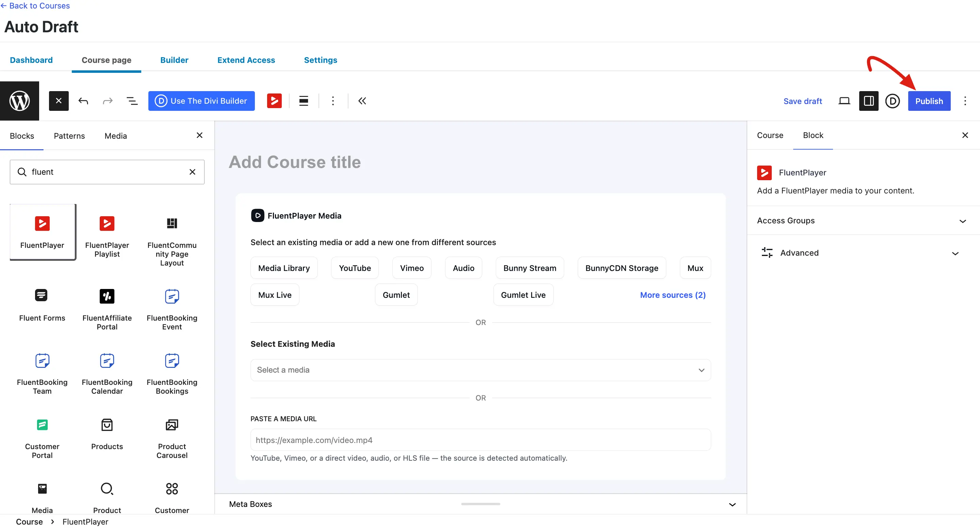The image size is (980, 529).
Task: Insert the Customer Portal block
Action: pos(42,438)
